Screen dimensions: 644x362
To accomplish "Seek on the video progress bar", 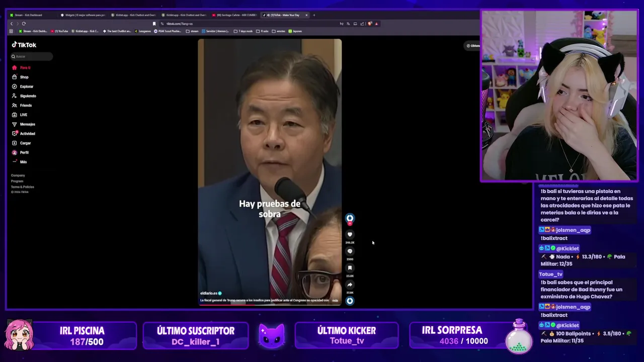I will [x=270, y=304].
